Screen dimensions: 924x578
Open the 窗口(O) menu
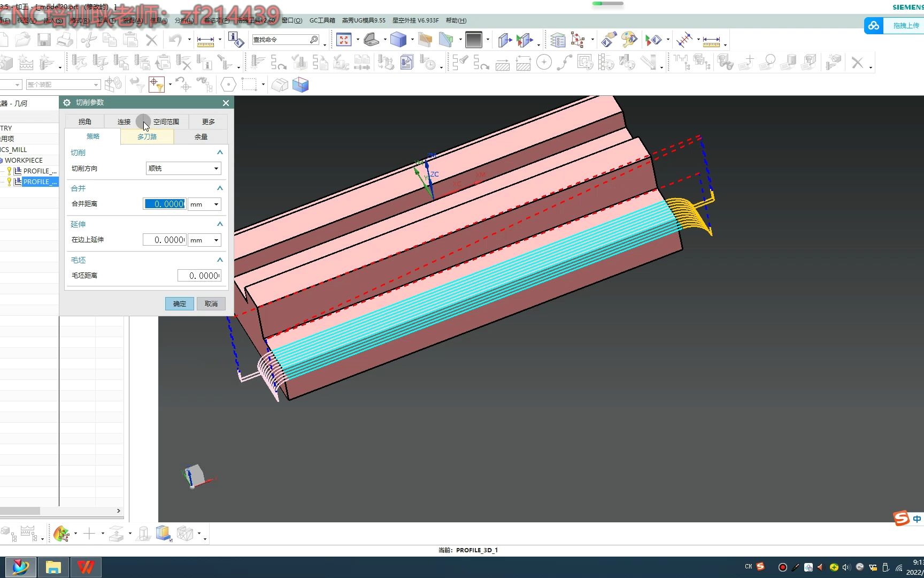pos(290,20)
